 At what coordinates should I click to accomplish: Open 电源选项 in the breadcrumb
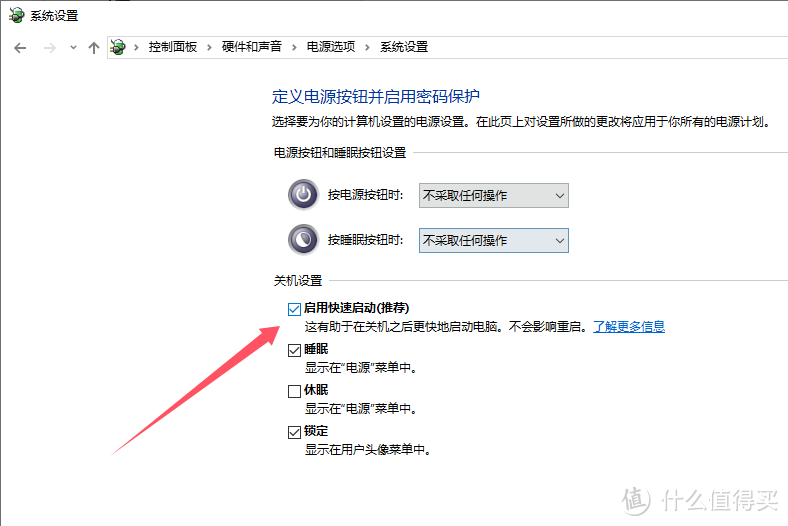331,47
